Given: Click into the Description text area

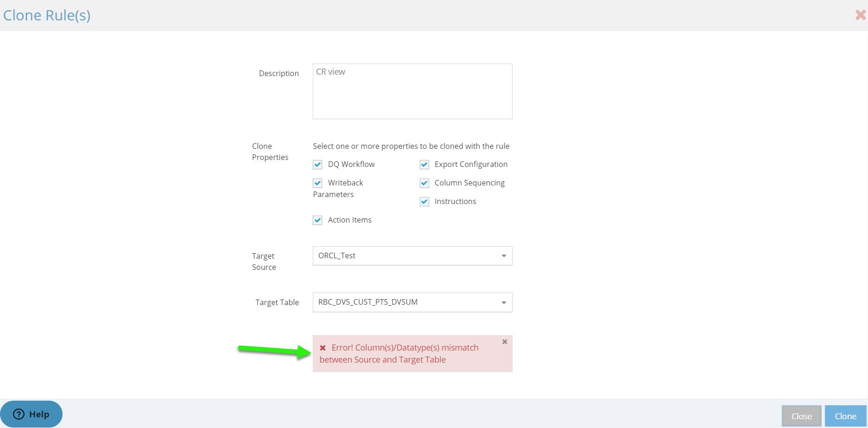Looking at the screenshot, I should tap(412, 91).
